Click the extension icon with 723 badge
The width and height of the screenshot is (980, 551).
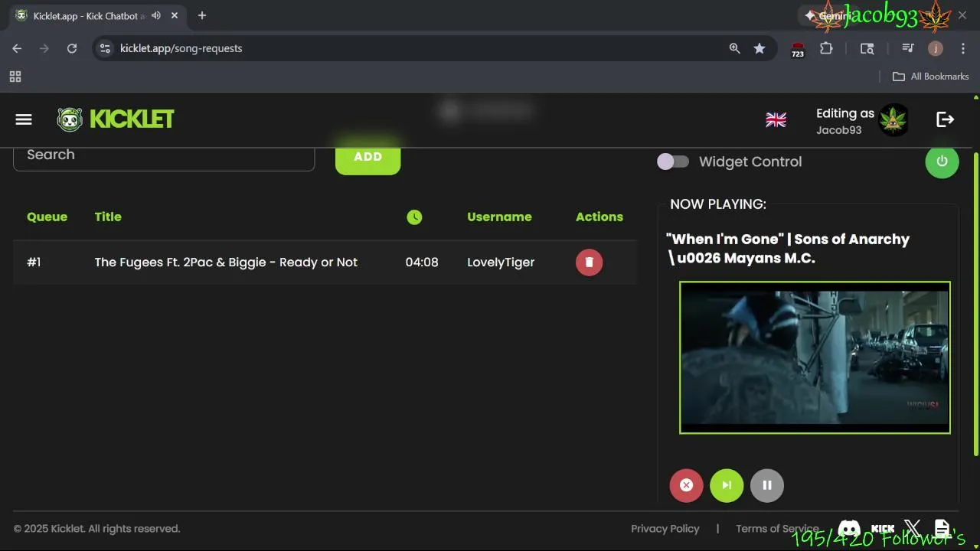pyautogui.click(x=798, y=50)
